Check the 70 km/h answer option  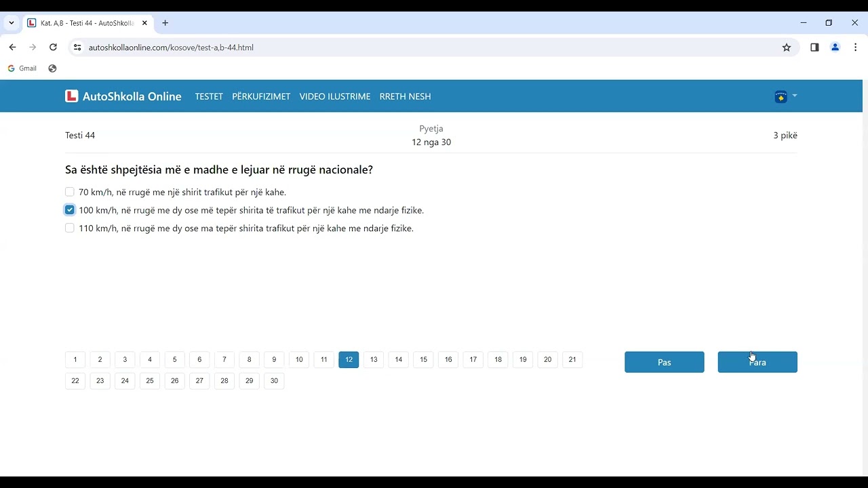coord(70,192)
